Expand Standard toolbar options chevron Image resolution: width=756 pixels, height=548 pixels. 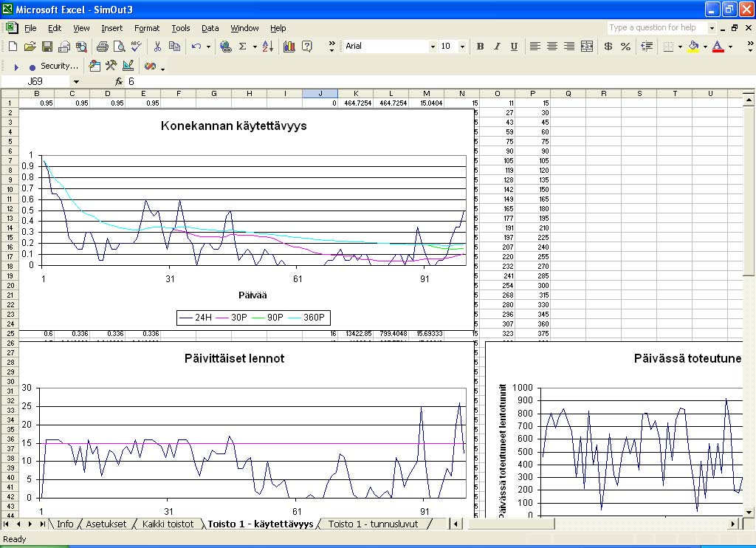tap(331, 47)
